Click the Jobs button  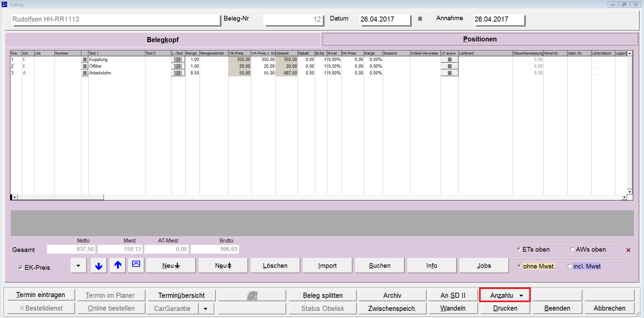click(484, 265)
